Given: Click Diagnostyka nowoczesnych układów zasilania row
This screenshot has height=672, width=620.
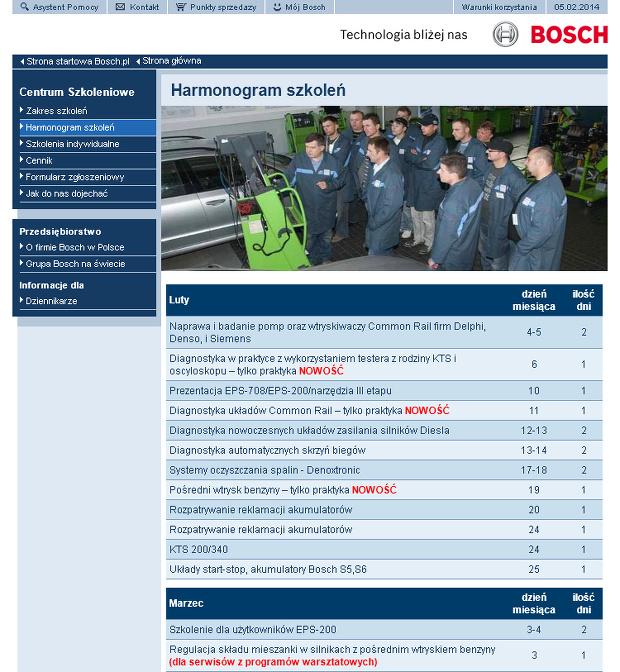Looking at the screenshot, I should 384,430.
